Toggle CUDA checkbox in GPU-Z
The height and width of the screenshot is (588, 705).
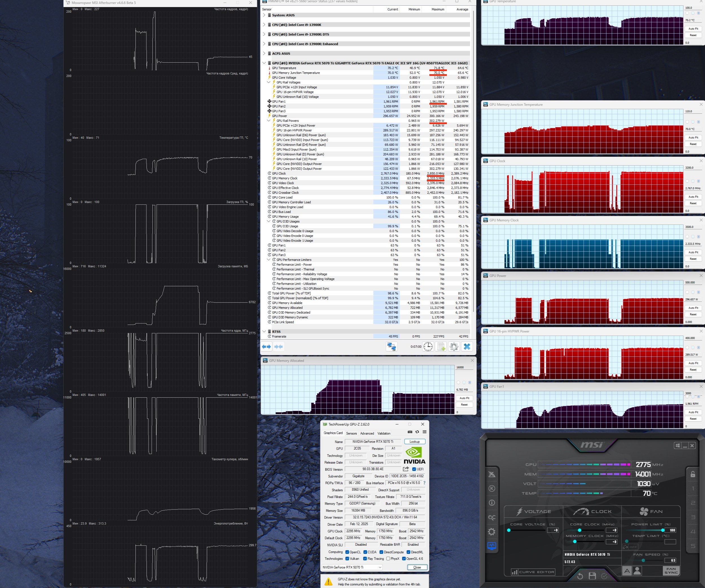pos(365,552)
